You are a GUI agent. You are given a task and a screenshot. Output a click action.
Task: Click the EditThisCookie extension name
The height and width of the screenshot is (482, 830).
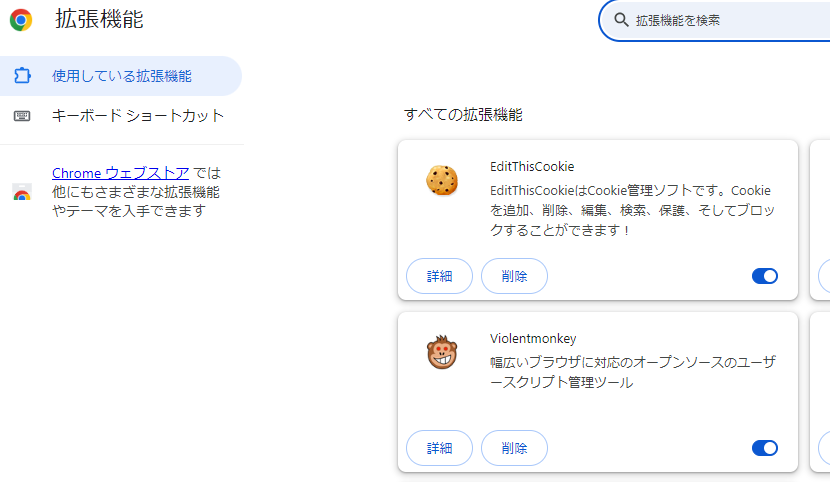coord(532,166)
